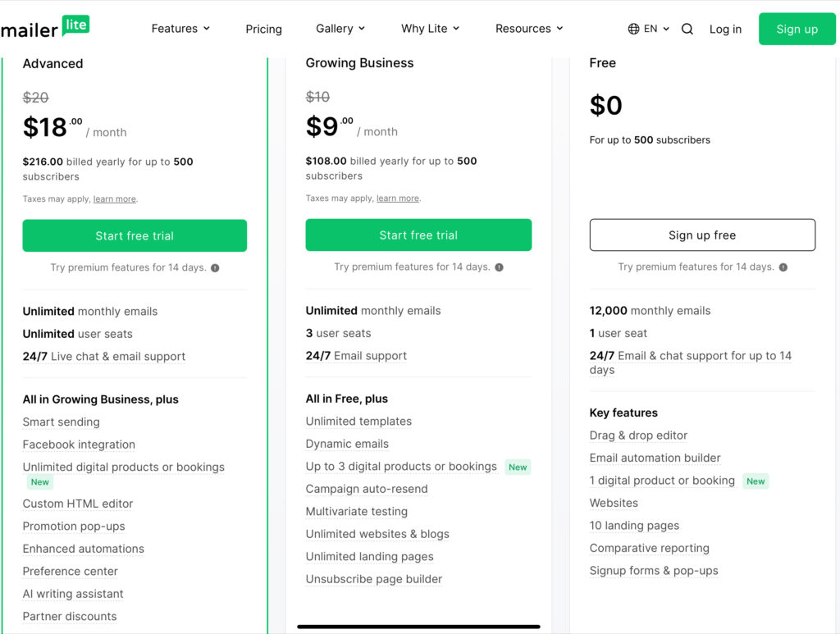Click learn more about taxes under Advanced plan

pyautogui.click(x=114, y=198)
